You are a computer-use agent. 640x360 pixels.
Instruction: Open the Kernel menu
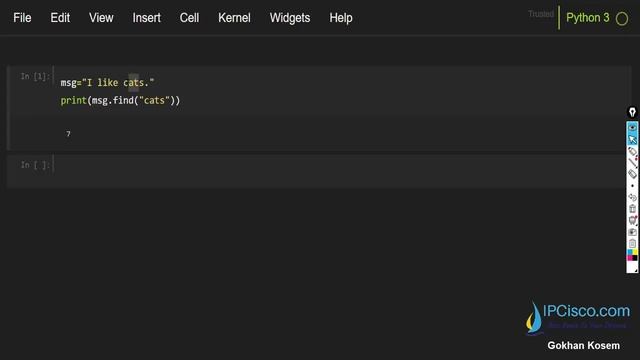tap(234, 18)
